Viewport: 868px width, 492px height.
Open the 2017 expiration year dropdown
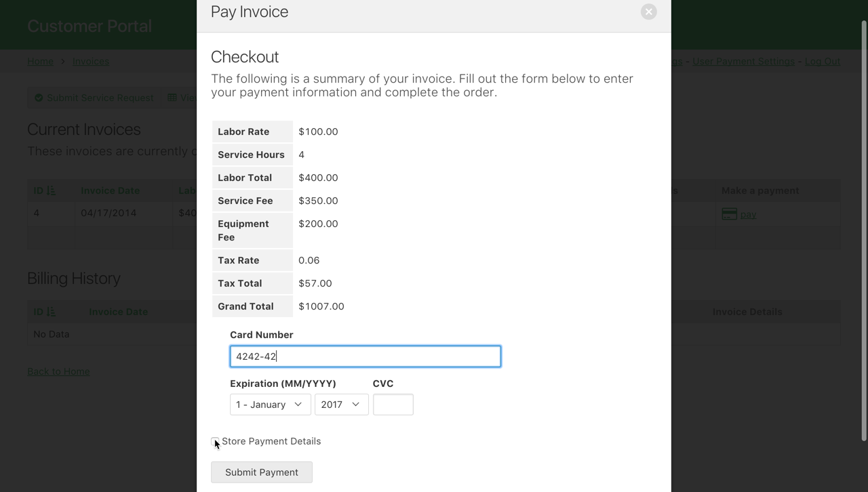pyautogui.click(x=341, y=404)
